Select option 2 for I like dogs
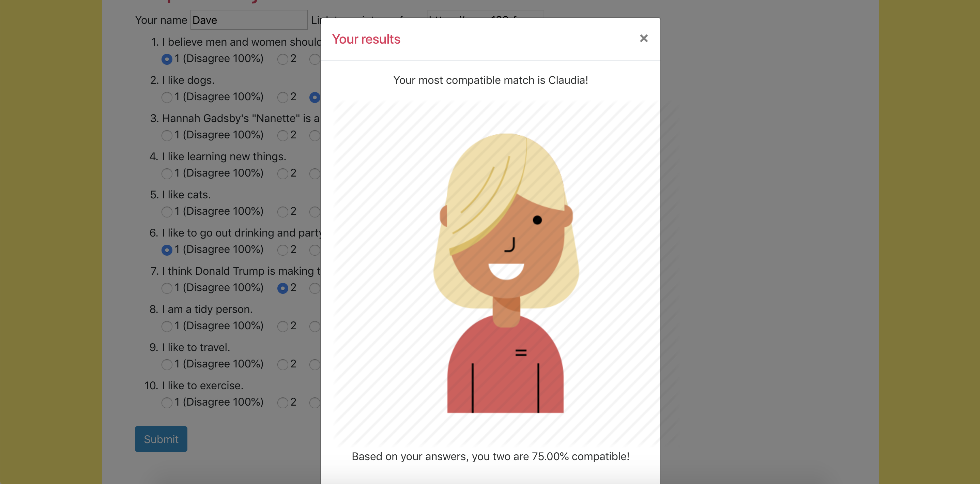Screen dimensions: 980x484 (x=282, y=97)
